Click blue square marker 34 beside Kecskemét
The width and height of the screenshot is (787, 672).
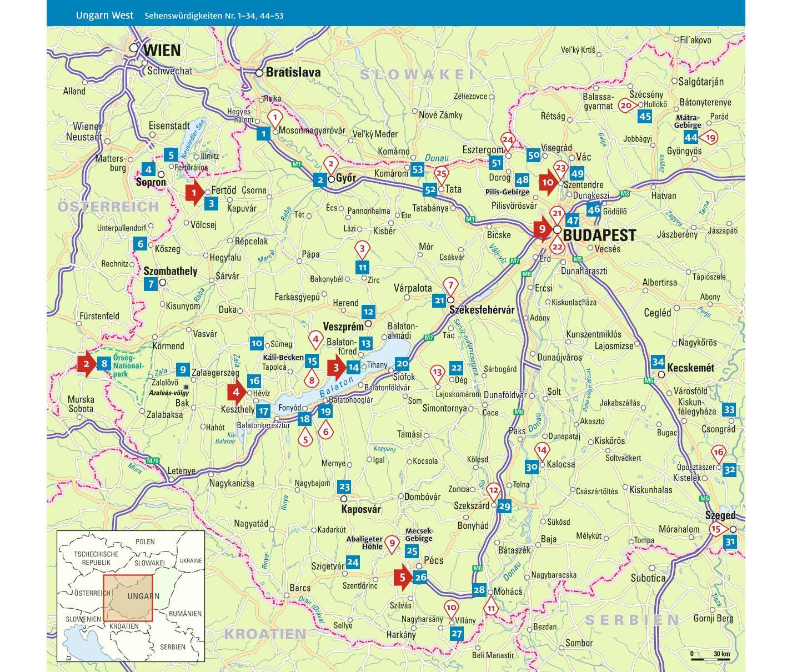tap(658, 362)
